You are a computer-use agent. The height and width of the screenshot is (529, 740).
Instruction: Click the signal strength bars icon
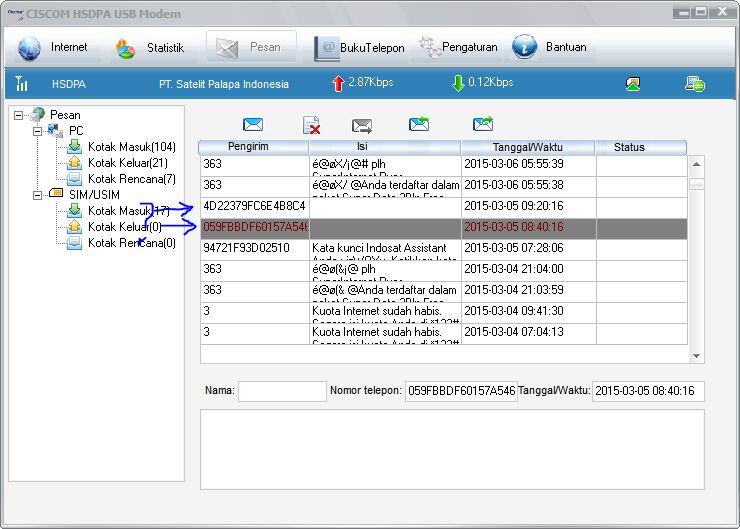[21, 84]
